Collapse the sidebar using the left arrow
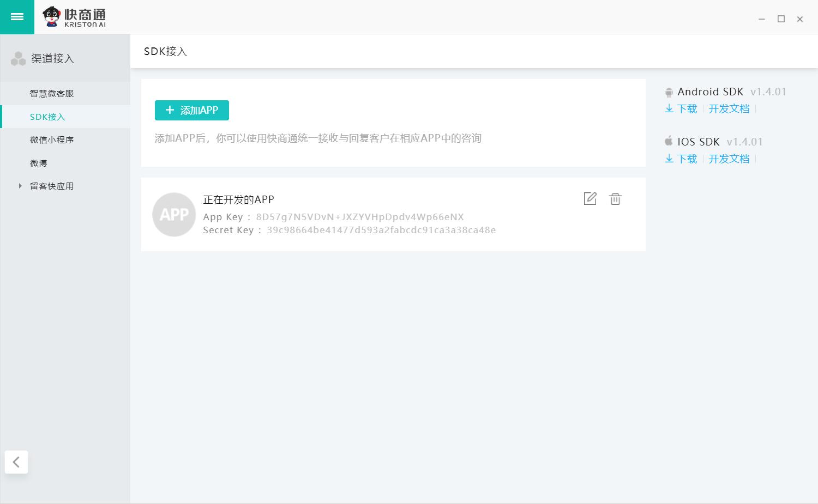818x504 pixels. click(16, 462)
